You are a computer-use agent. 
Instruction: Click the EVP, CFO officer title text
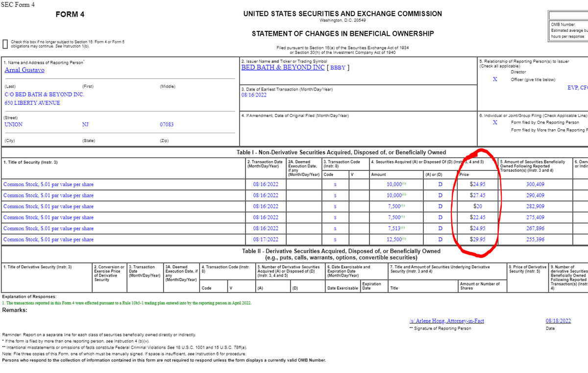click(x=578, y=87)
